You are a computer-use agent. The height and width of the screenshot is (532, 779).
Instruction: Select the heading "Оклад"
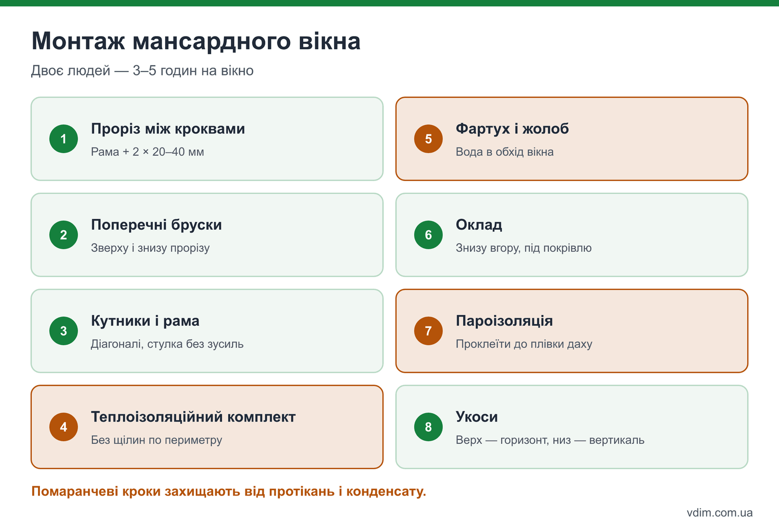coord(479,225)
